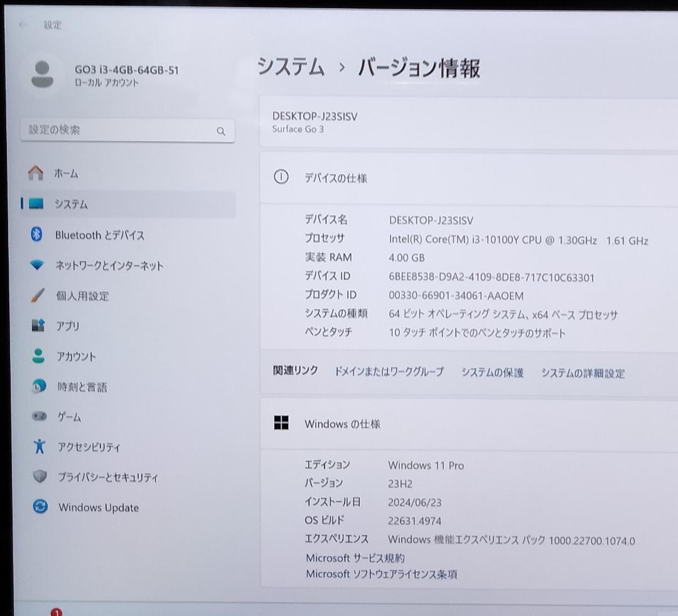This screenshot has width=678, height=616.
Task: Click the version value 23H2
Action: point(400,484)
